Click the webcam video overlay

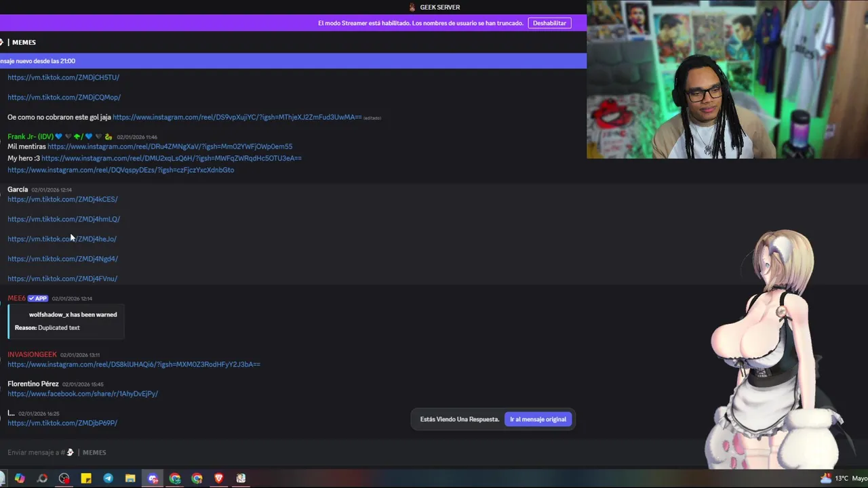727,79
